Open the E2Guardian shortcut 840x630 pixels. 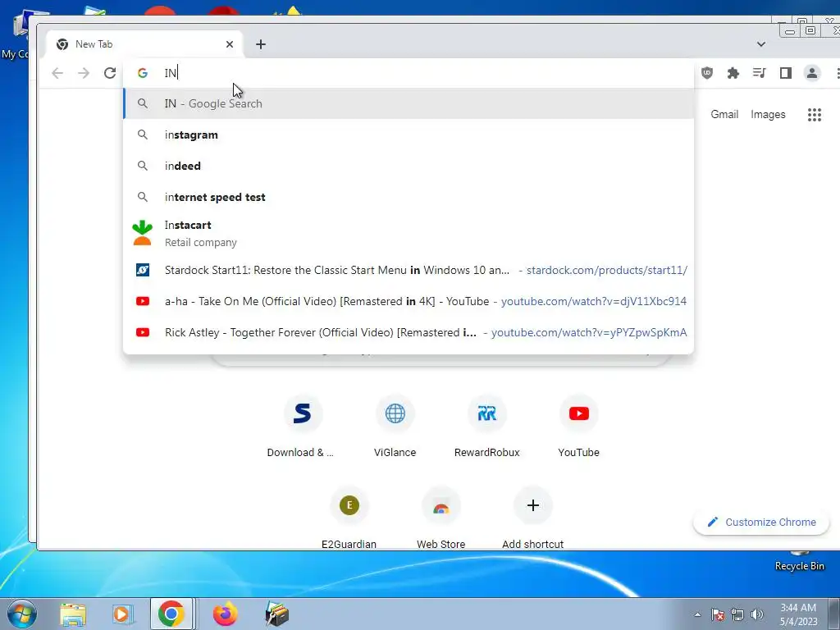point(349,517)
